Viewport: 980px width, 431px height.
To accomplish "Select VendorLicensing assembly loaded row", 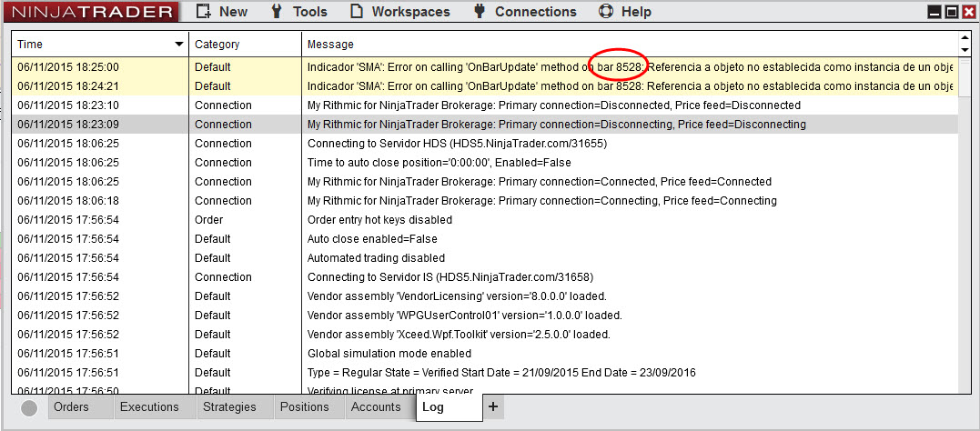I will [x=485, y=296].
